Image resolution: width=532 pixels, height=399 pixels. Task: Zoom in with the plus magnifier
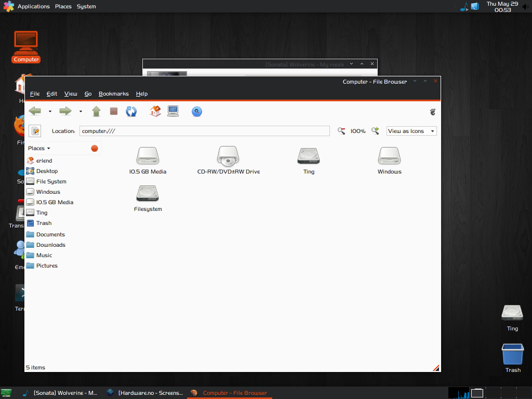375,131
